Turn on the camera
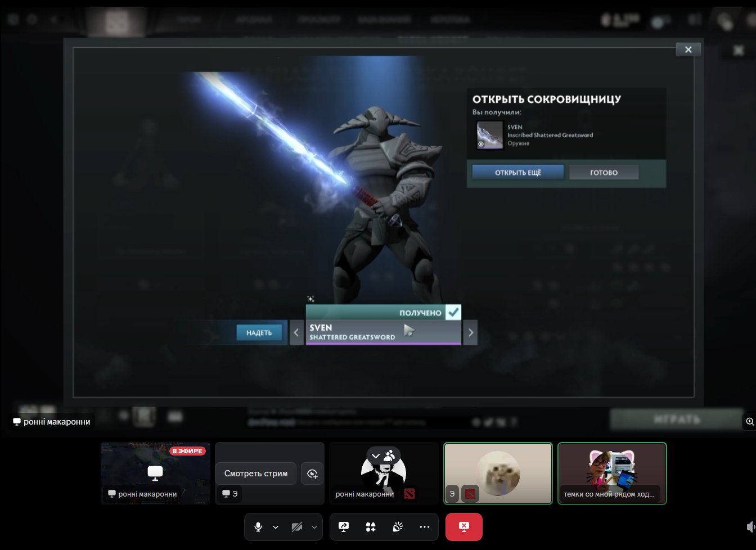The width and height of the screenshot is (756, 550). pyautogui.click(x=297, y=527)
